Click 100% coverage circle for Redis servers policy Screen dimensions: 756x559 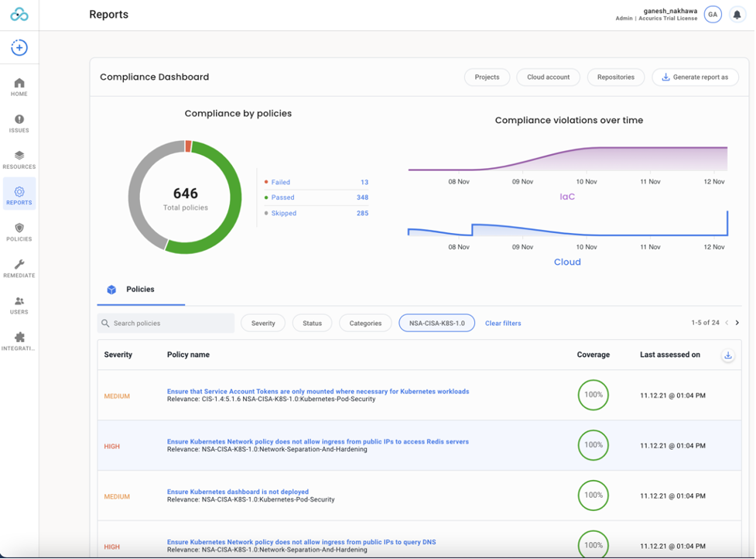[x=593, y=445]
